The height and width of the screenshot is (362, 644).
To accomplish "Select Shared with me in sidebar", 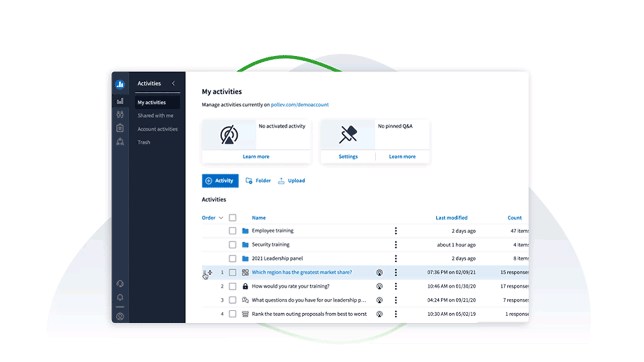I will pos(156,116).
